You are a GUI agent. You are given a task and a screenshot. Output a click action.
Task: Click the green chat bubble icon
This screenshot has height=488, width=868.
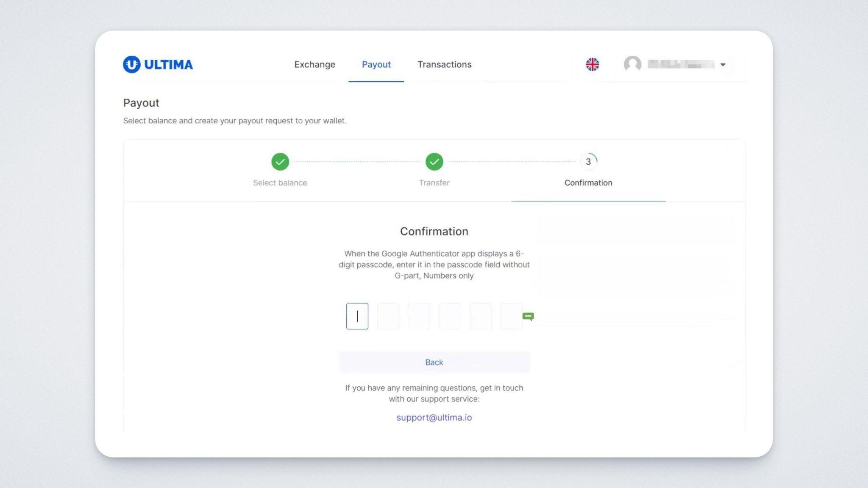(528, 316)
